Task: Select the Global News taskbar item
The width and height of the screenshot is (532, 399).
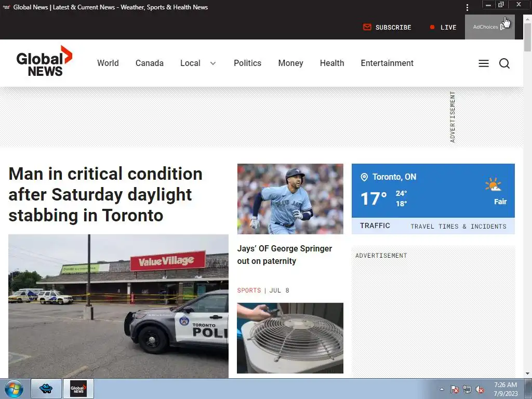Action: tap(78, 389)
